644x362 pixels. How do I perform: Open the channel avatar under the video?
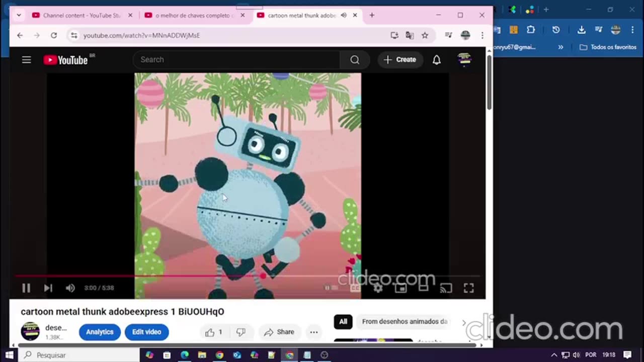point(30,331)
